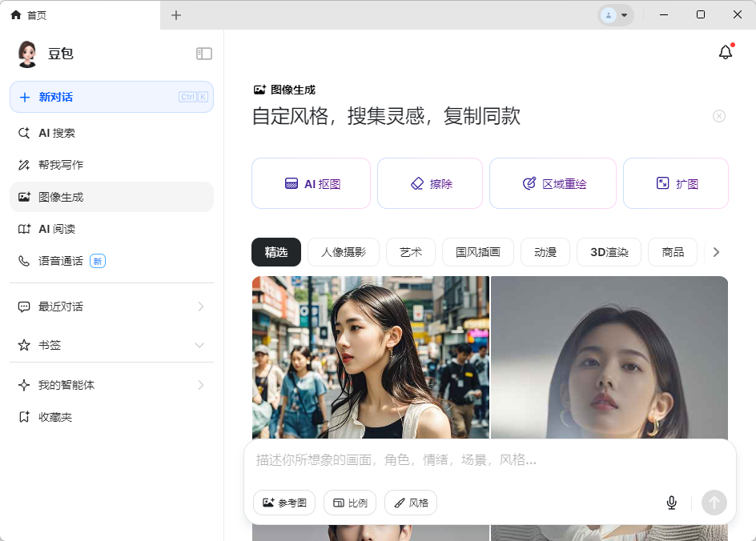The height and width of the screenshot is (541, 756).
Task: Click the 区域重绘 button
Action: point(553,183)
